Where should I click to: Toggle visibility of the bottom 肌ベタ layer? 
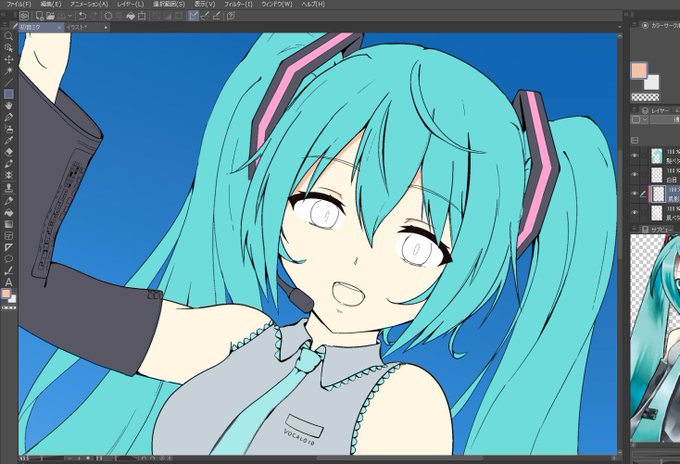635,213
